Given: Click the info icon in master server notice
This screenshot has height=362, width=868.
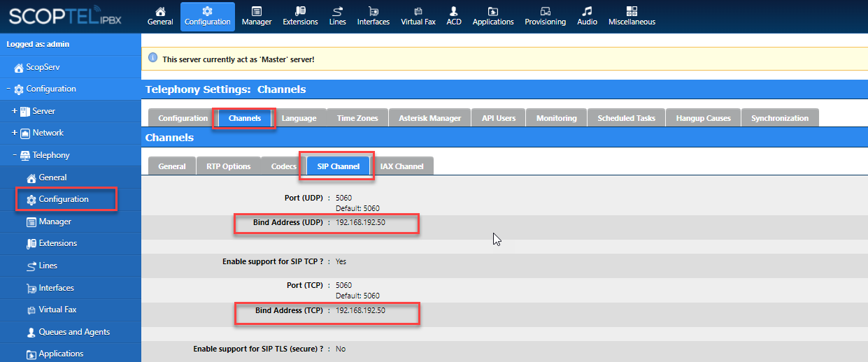Looking at the screenshot, I should click(x=152, y=59).
